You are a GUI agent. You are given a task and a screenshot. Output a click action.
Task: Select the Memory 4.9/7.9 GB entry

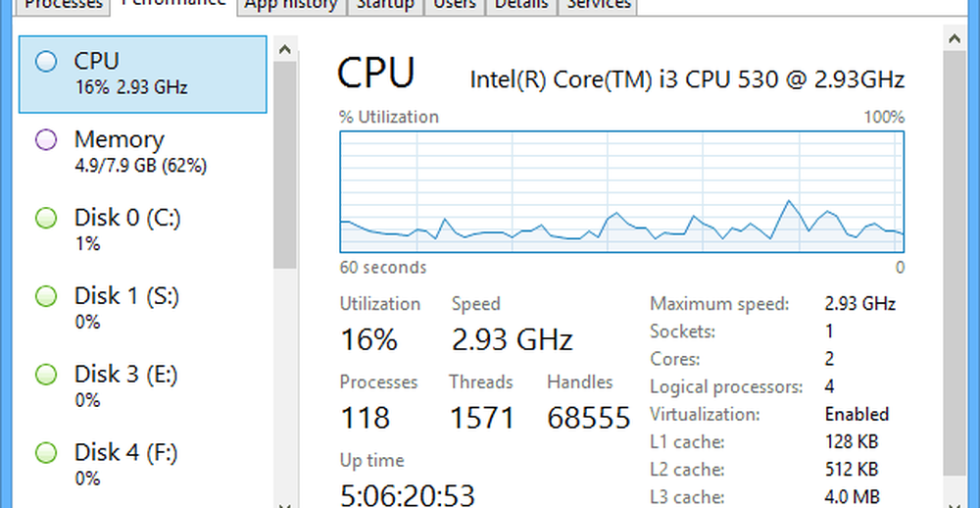point(143,152)
